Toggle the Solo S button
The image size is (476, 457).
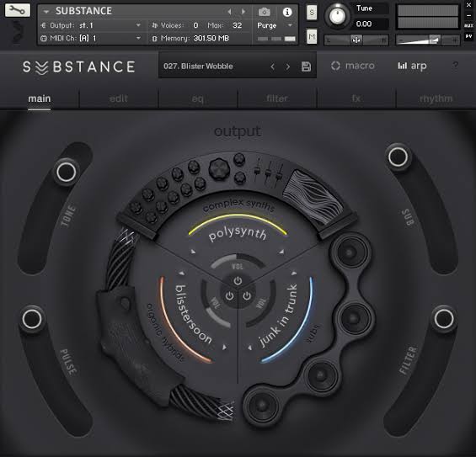pos(312,12)
